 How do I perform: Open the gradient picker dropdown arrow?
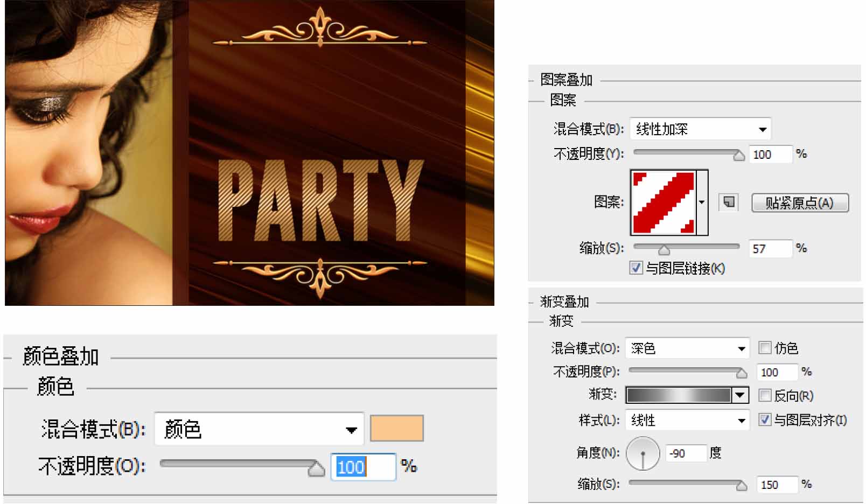point(741,395)
